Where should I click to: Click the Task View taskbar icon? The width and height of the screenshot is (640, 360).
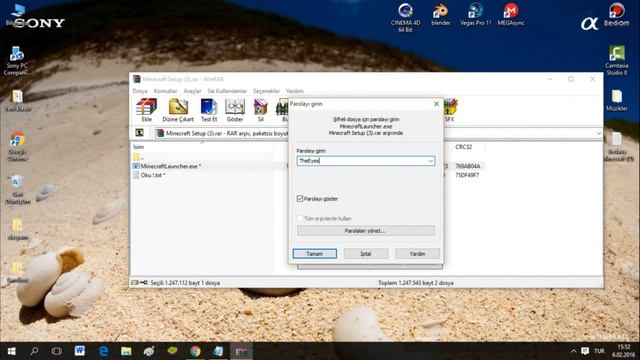57,351
